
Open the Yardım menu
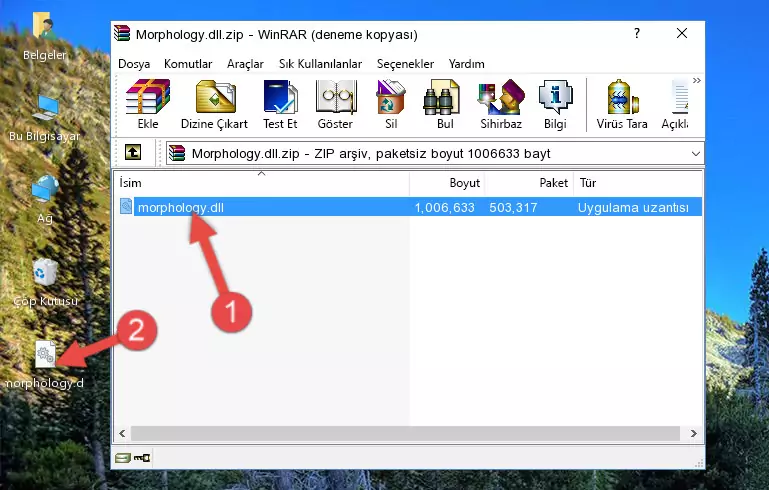[x=466, y=64]
